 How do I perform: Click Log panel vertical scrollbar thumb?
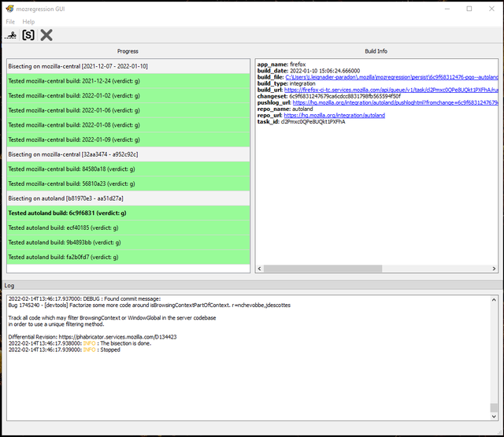click(494, 408)
